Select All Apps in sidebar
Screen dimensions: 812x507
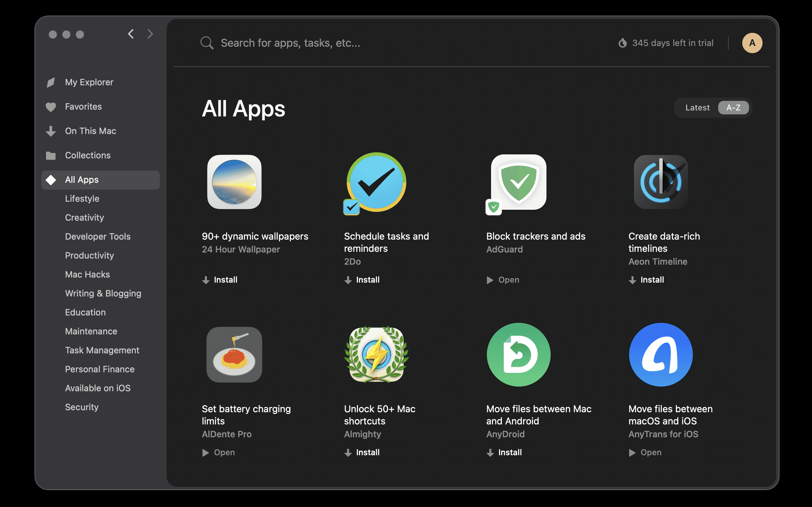pyautogui.click(x=101, y=180)
